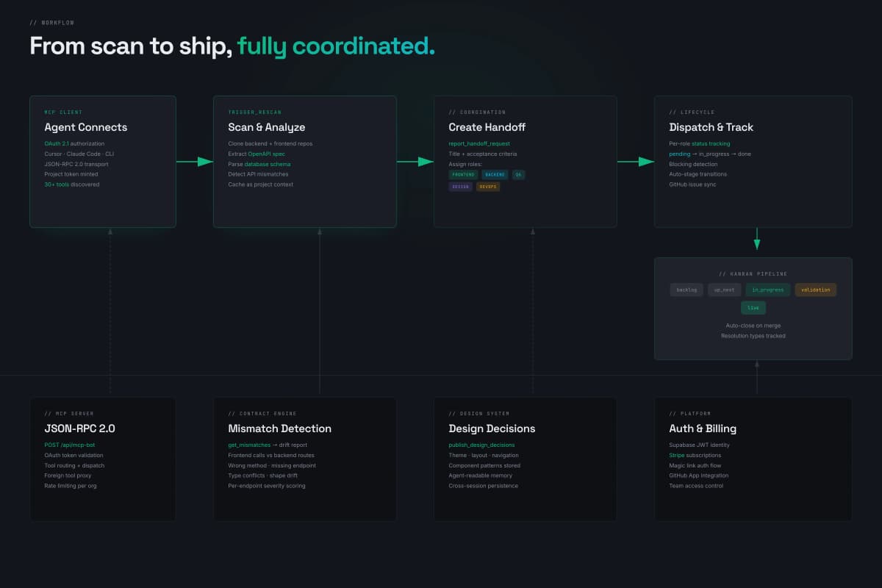
Task: Click the '// MCP SERVER' card label
Action: 69,413
